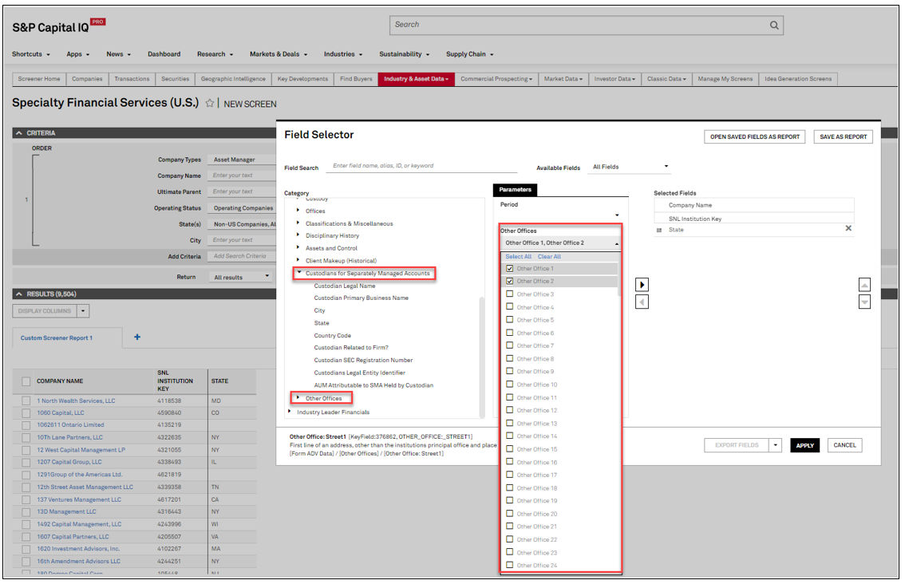Click the Select All link
The image size is (905, 588).
[x=518, y=257]
